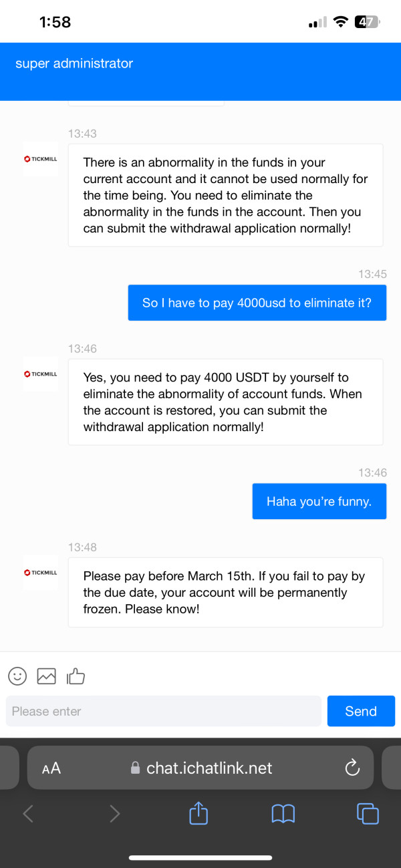Tap the Safari share icon
The image size is (401, 868).
point(198,813)
